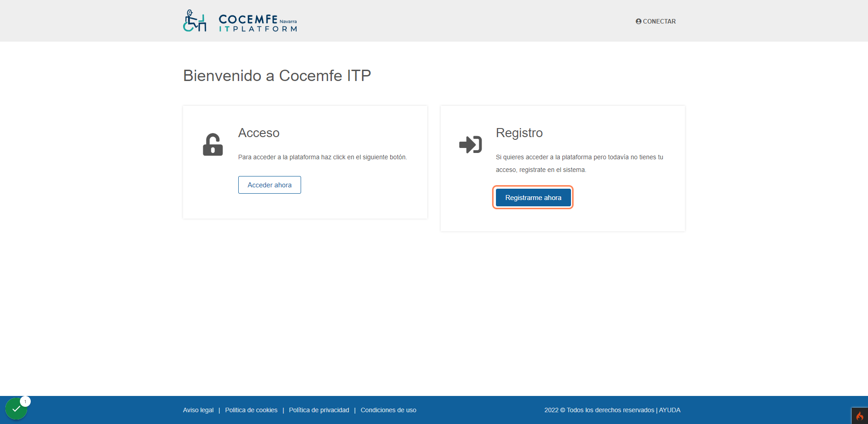Click the green checkmark notification badge

(x=16, y=409)
